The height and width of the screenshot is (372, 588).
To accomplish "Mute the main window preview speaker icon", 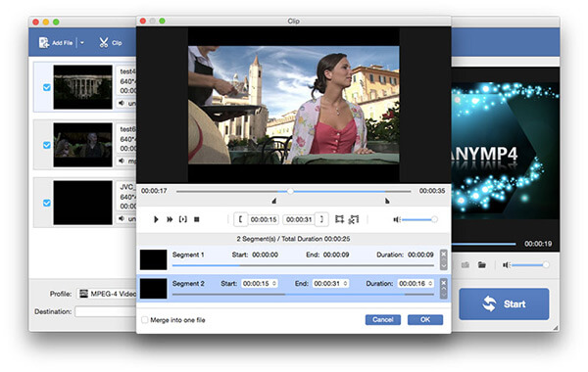I will coord(507,265).
